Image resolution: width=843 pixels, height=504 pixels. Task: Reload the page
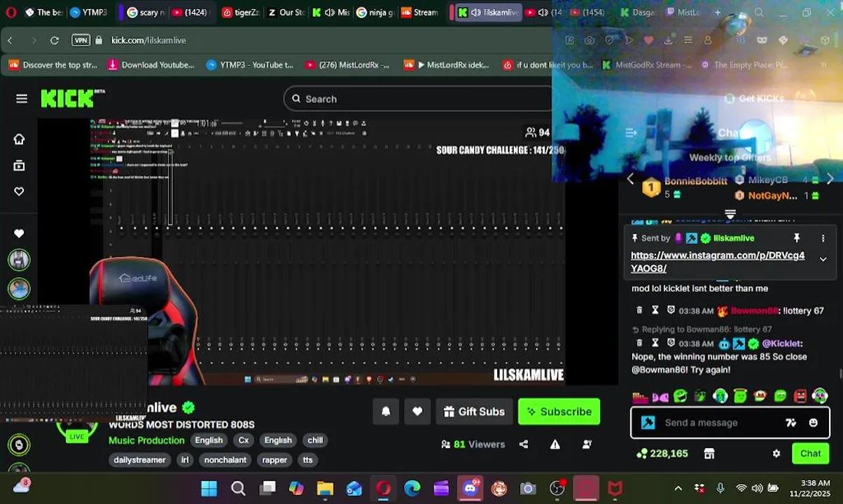click(55, 41)
